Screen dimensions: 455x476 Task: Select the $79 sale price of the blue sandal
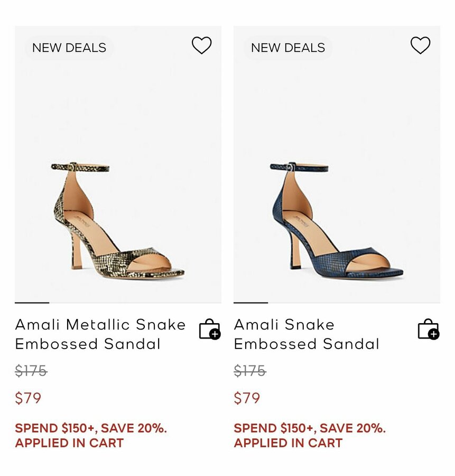247,398
